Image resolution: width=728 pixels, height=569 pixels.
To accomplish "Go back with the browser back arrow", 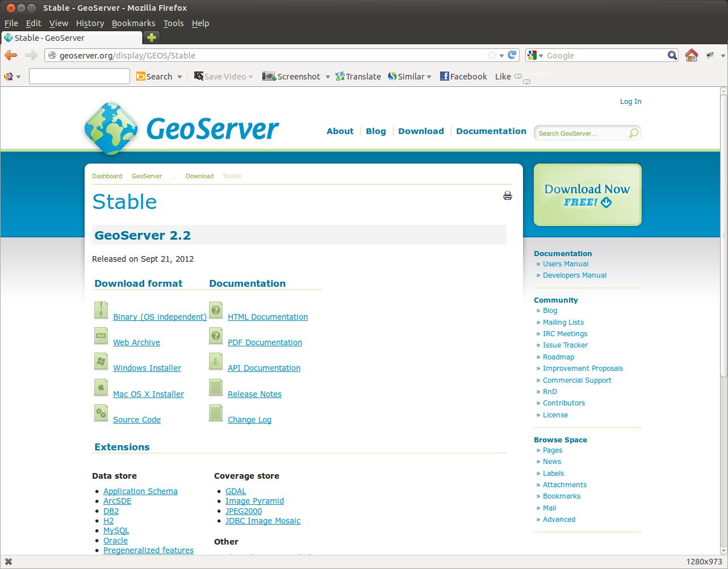I will click(x=11, y=55).
